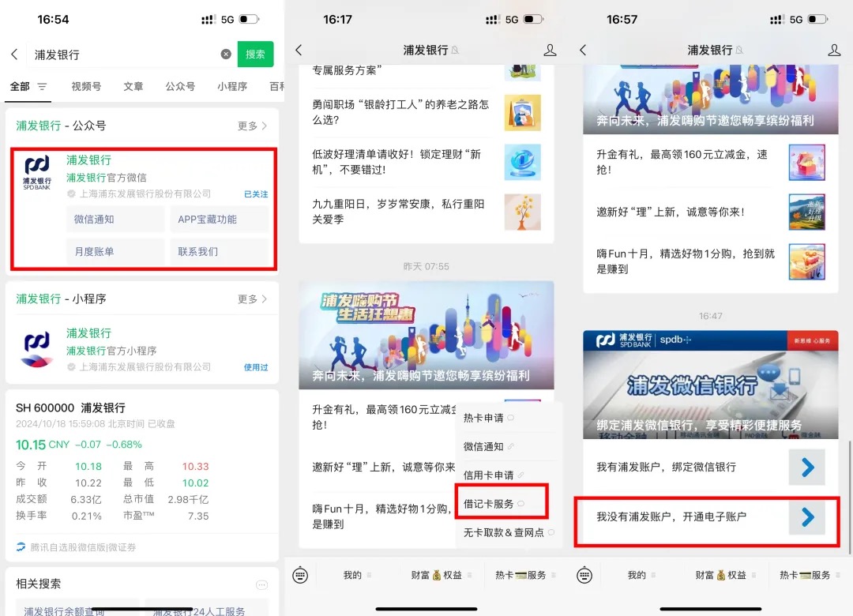Open 浦发银行 official account logo
Screen dimensions: 853x616
tap(37, 172)
